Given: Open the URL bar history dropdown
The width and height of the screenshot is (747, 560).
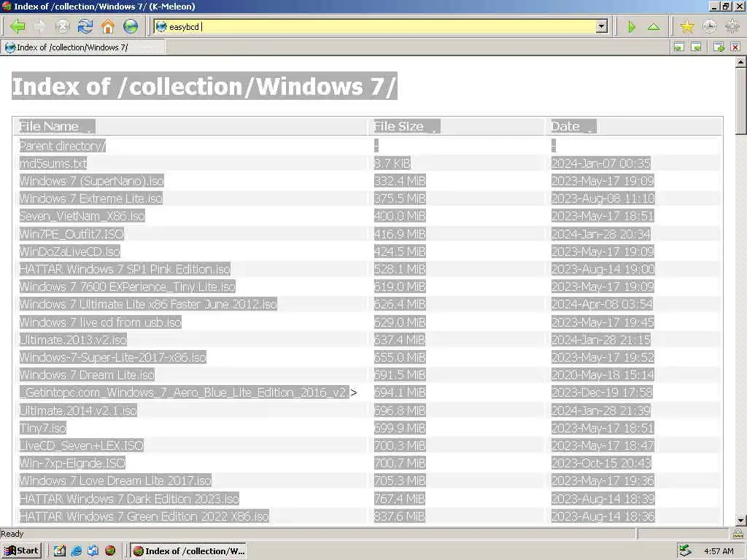Looking at the screenshot, I should pos(602,27).
